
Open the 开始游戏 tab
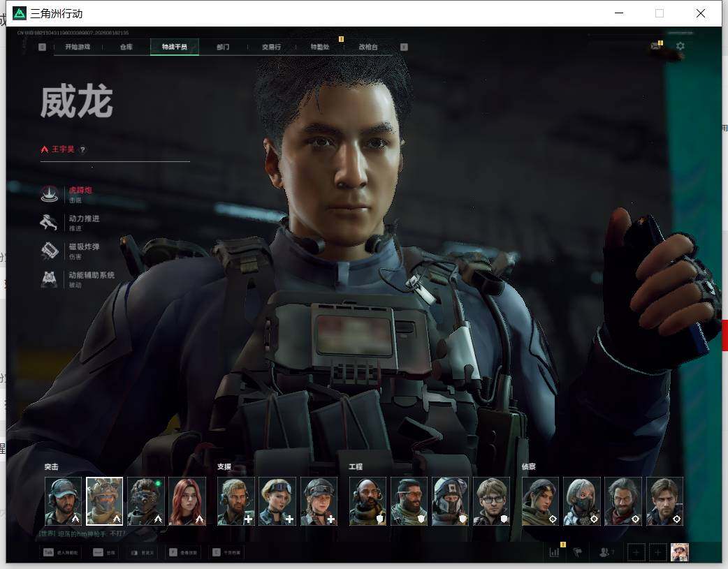click(78, 47)
